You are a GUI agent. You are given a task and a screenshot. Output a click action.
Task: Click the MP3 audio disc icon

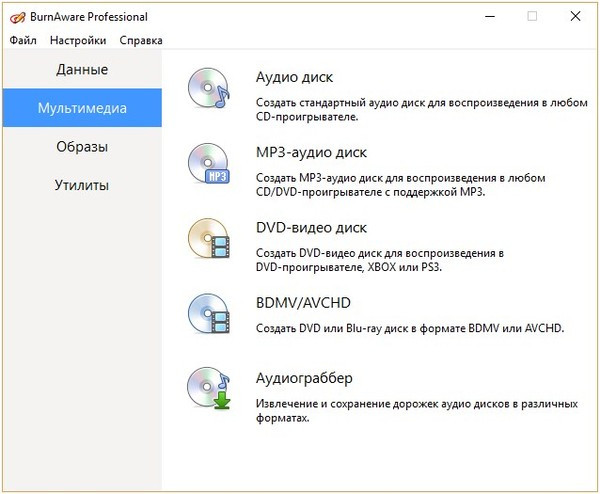click(x=209, y=165)
